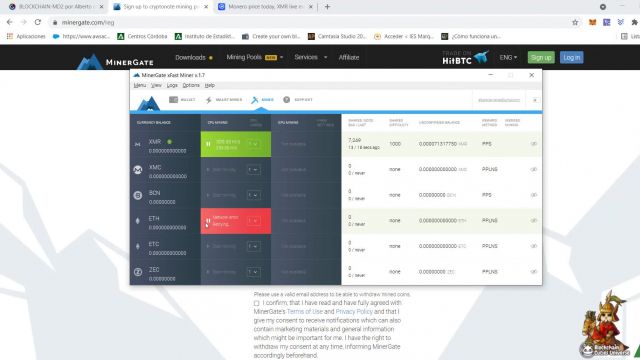Screen dimensions: 640x360
Task: Start BCN CPU mining
Action: pos(221,195)
